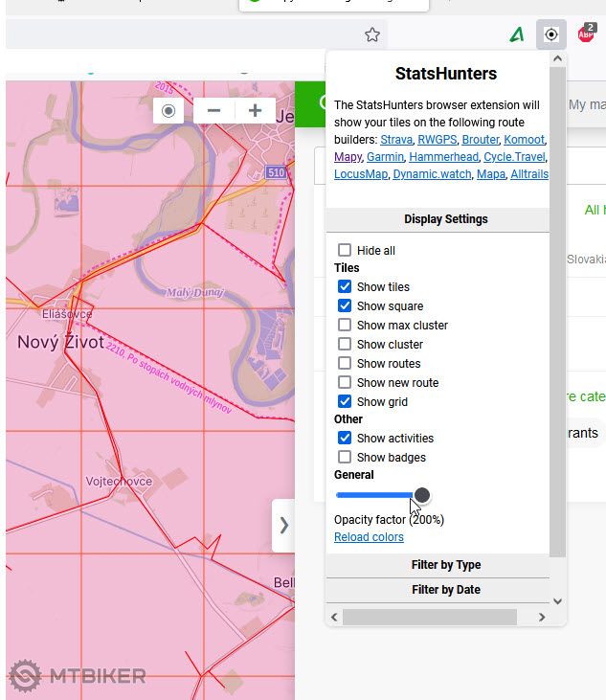Expand side panel with the right chevron
The image size is (606, 700).
[283, 525]
